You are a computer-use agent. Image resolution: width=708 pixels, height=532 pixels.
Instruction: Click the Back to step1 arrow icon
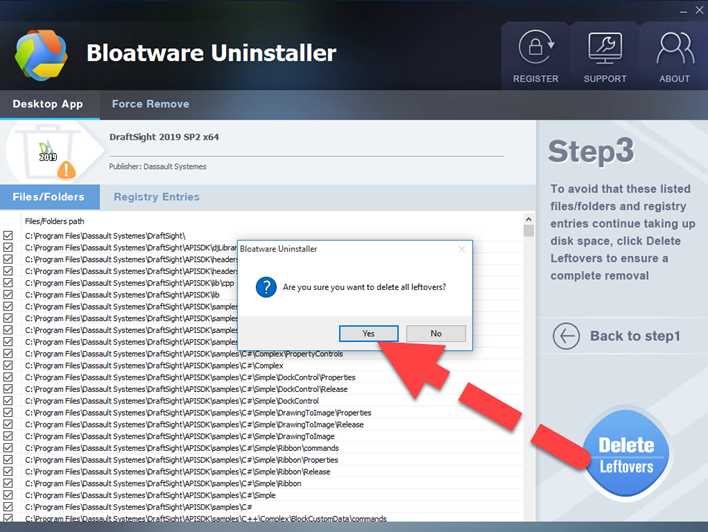point(566,336)
